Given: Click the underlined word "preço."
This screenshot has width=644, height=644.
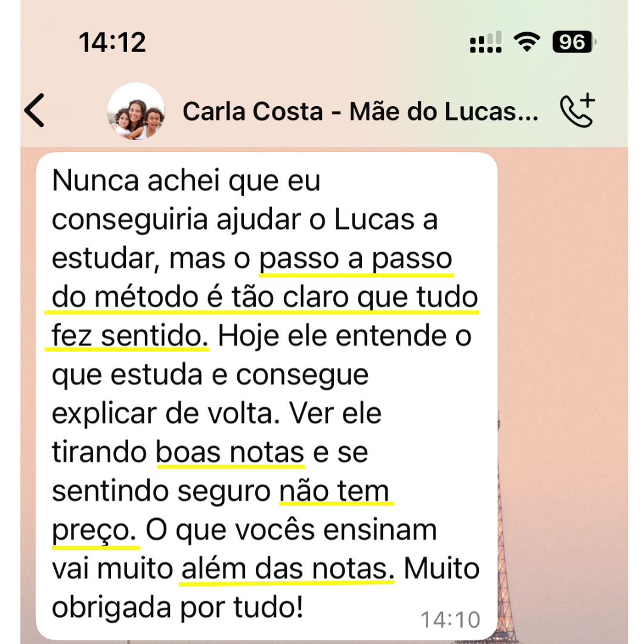Looking at the screenshot, I should [94, 531].
